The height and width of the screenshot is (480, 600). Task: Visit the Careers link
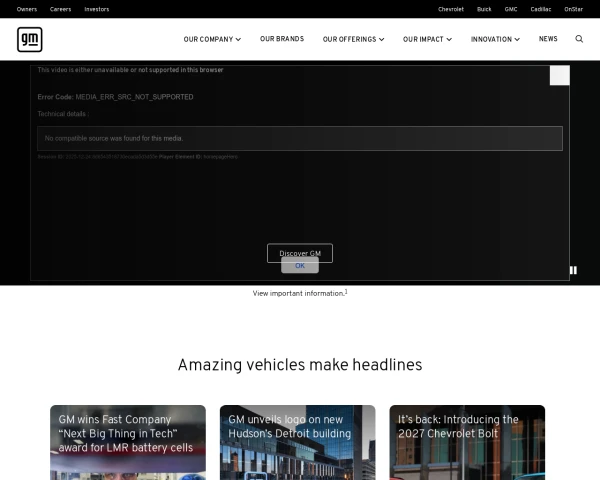60,9
